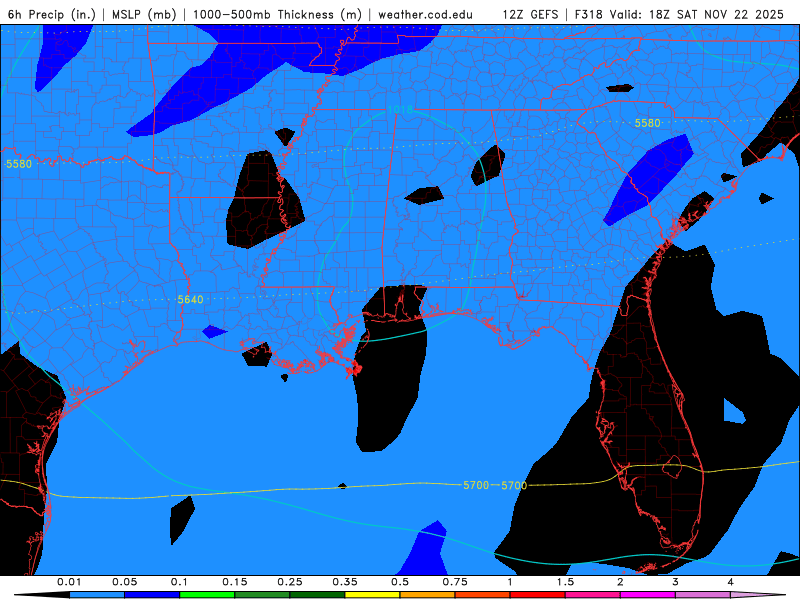Select the light orange 0.5 legend swatch
This screenshot has height=600, width=800.
[x=428, y=595]
